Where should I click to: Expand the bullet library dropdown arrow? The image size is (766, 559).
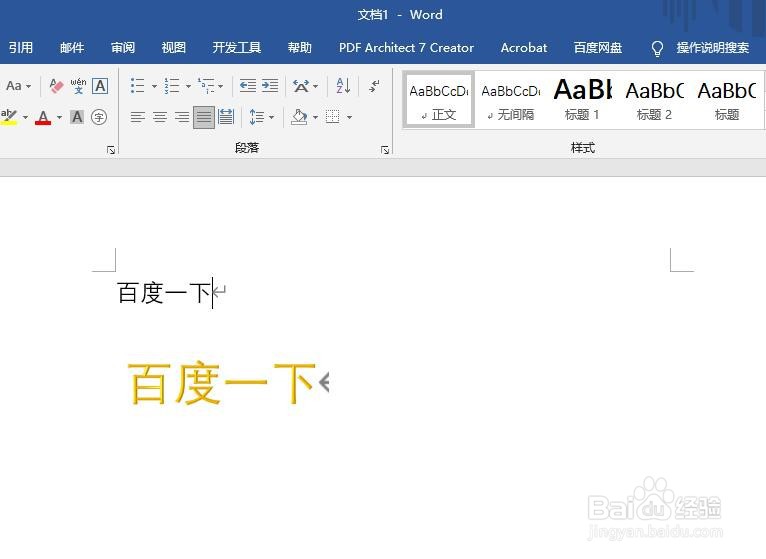pyautogui.click(x=154, y=86)
